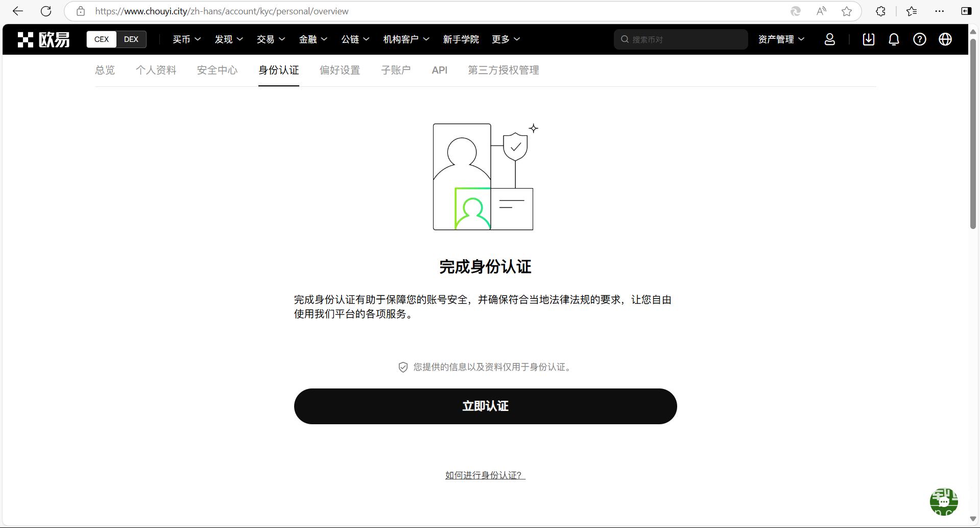980x528 pixels.
Task: Click the OKX 欧易 logo
Action: point(44,39)
